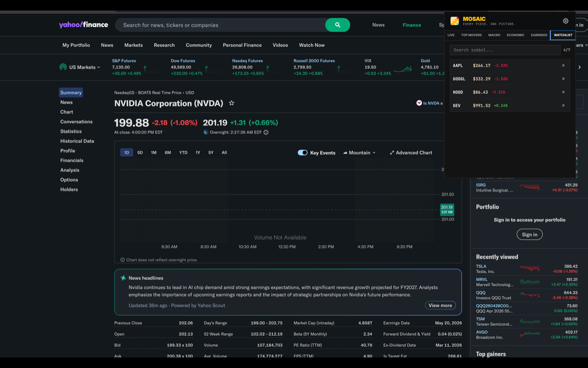Switch to Mosaic LIVE tab

point(451,35)
